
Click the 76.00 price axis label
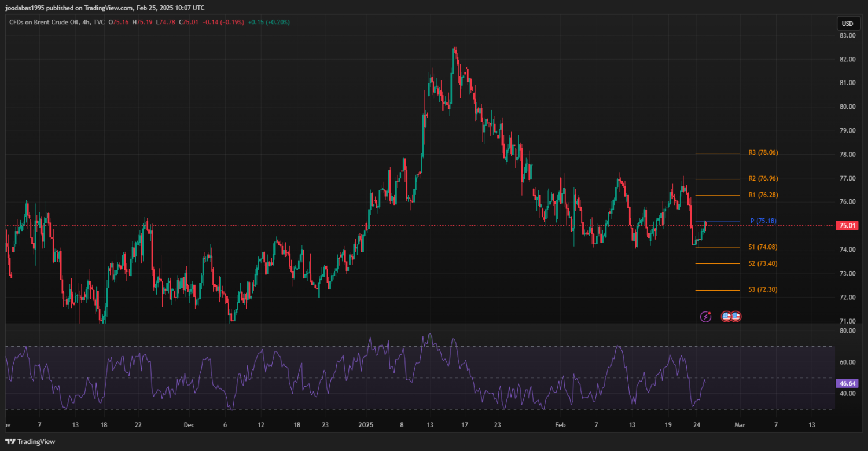pyautogui.click(x=847, y=202)
